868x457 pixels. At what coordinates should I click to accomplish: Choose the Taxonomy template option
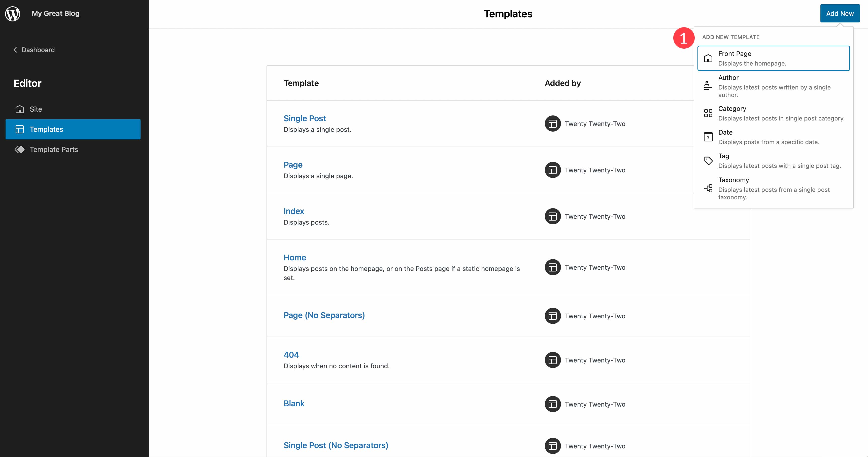pos(773,188)
